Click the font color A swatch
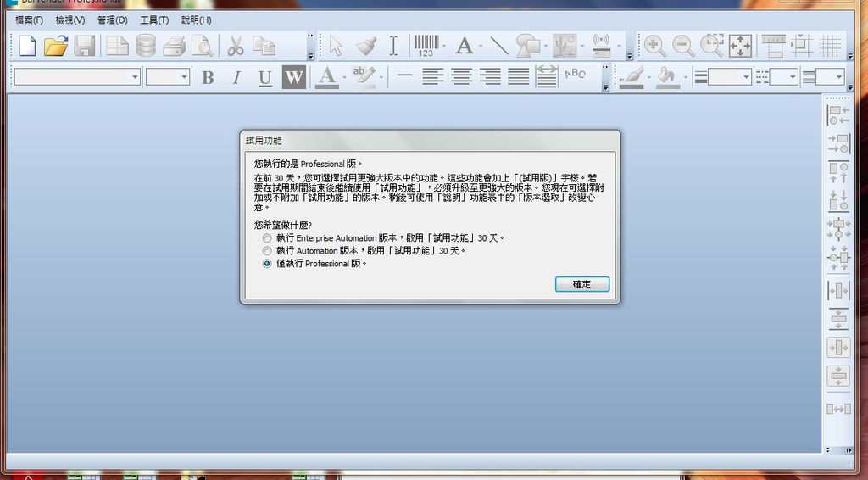 [x=327, y=77]
